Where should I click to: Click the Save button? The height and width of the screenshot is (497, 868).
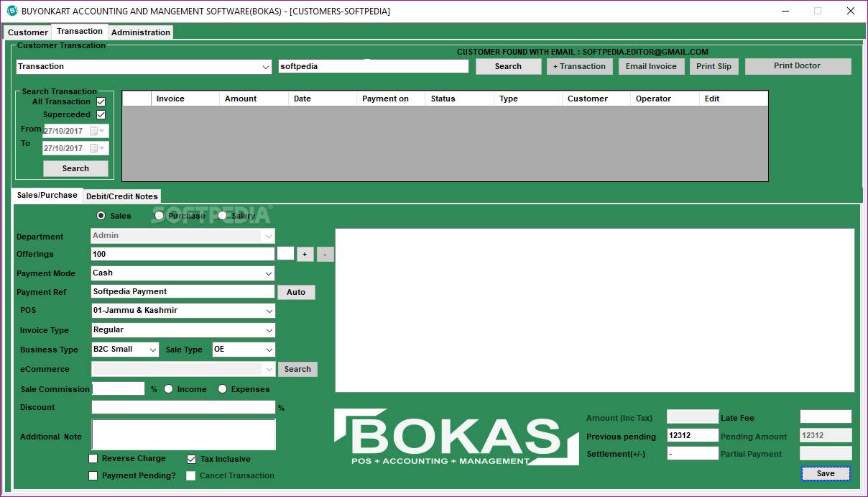point(826,473)
